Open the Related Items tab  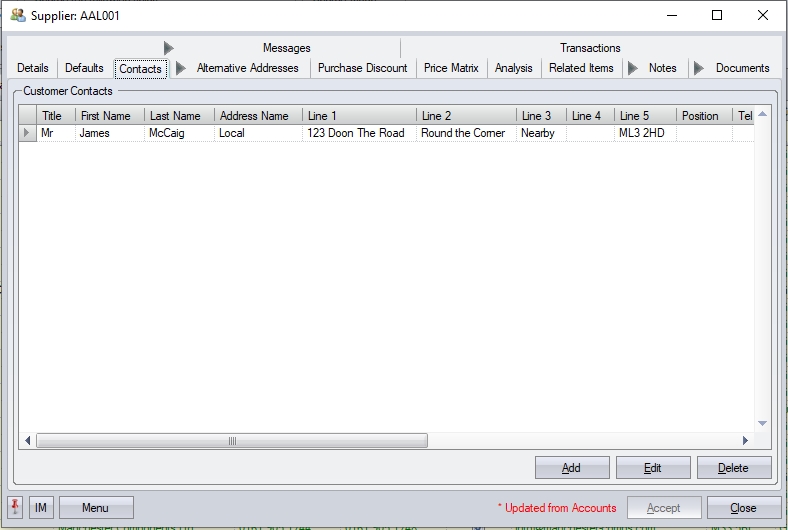click(581, 68)
